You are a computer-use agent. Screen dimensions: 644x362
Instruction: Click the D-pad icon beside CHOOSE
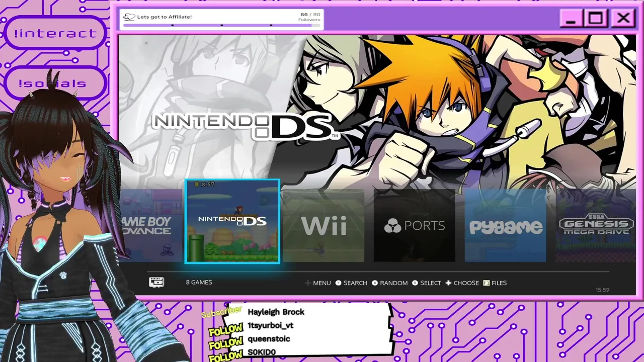(448, 283)
